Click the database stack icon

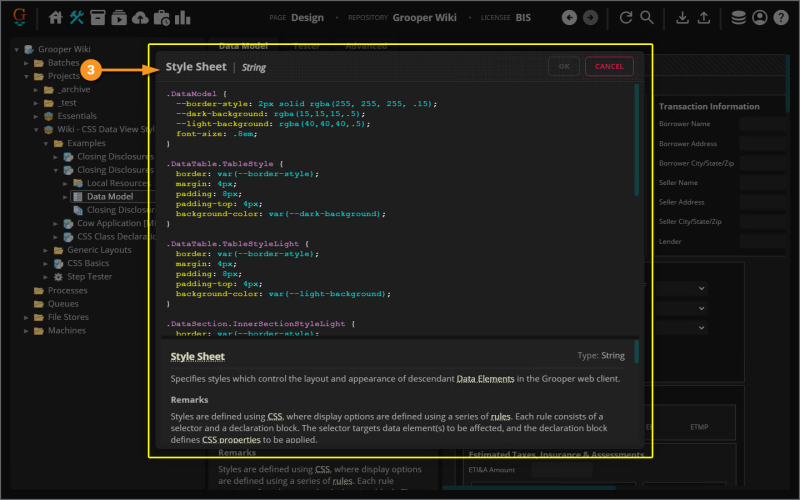tap(738, 17)
